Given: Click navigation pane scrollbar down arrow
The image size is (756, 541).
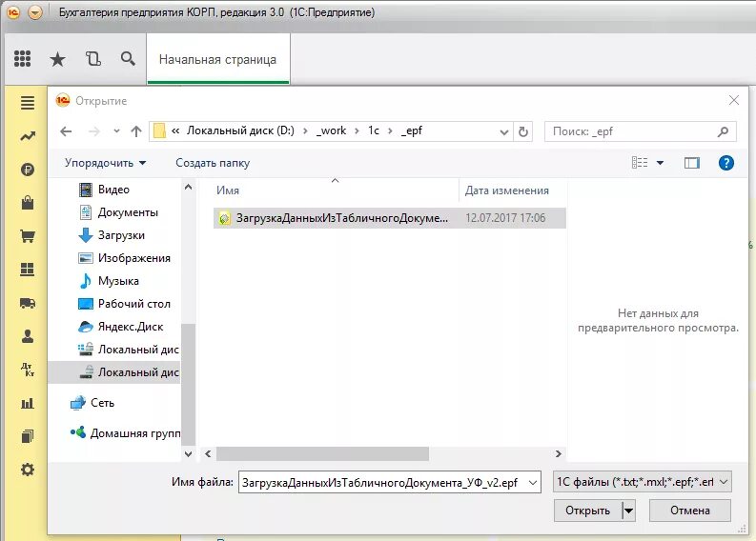Looking at the screenshot, I should coord(188,453).
